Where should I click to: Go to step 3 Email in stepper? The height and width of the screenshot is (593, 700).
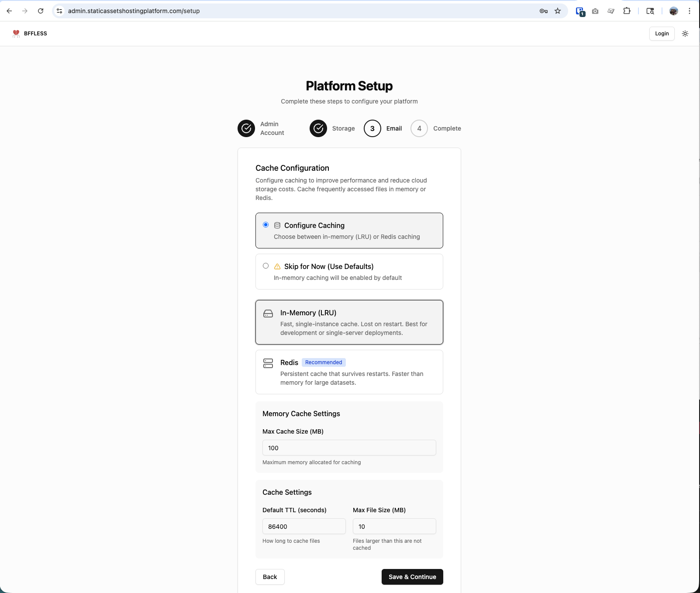tap(372, 128)
